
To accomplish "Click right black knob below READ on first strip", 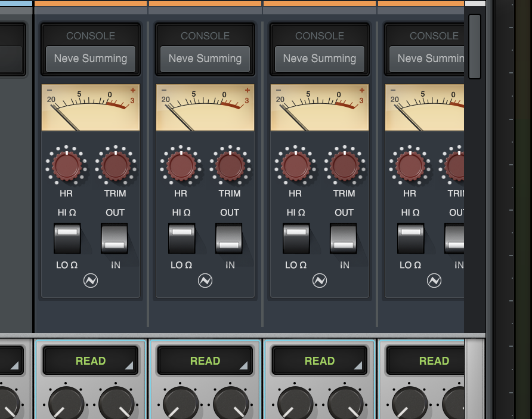I will click(x=116, y=403).
